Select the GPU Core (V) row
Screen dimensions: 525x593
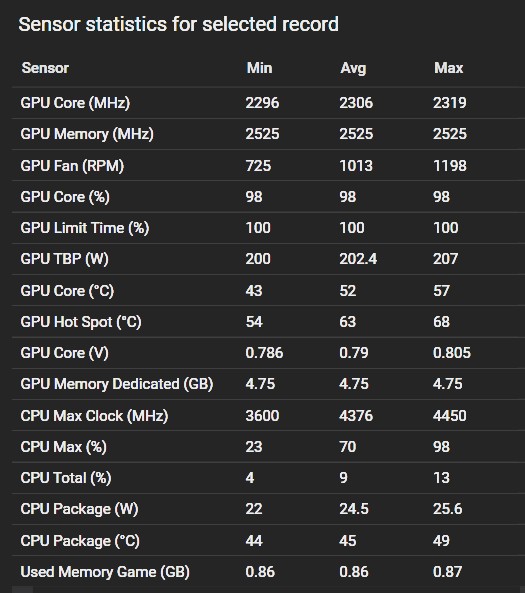tap(269, 353)
